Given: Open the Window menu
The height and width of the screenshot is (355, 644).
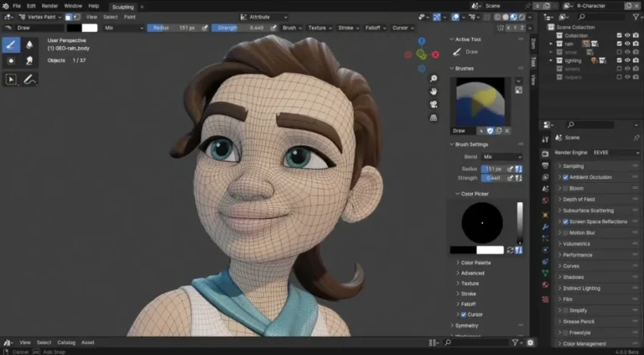Looking at the screenshot, I should [73, 6].
